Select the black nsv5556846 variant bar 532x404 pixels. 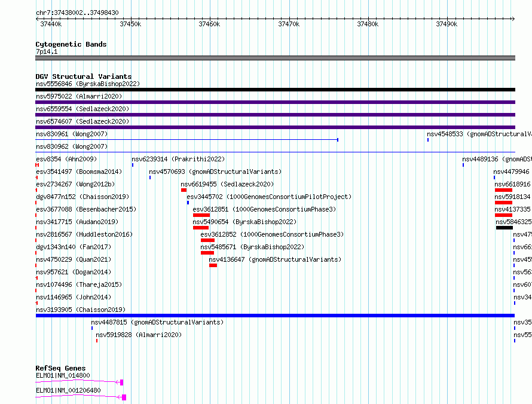point(275,90)
